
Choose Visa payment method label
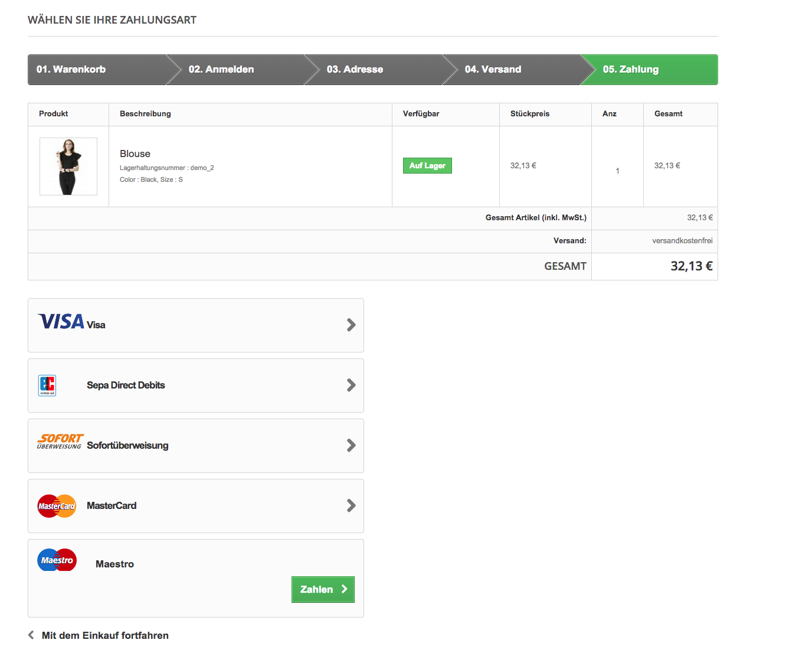click(96, 325)
